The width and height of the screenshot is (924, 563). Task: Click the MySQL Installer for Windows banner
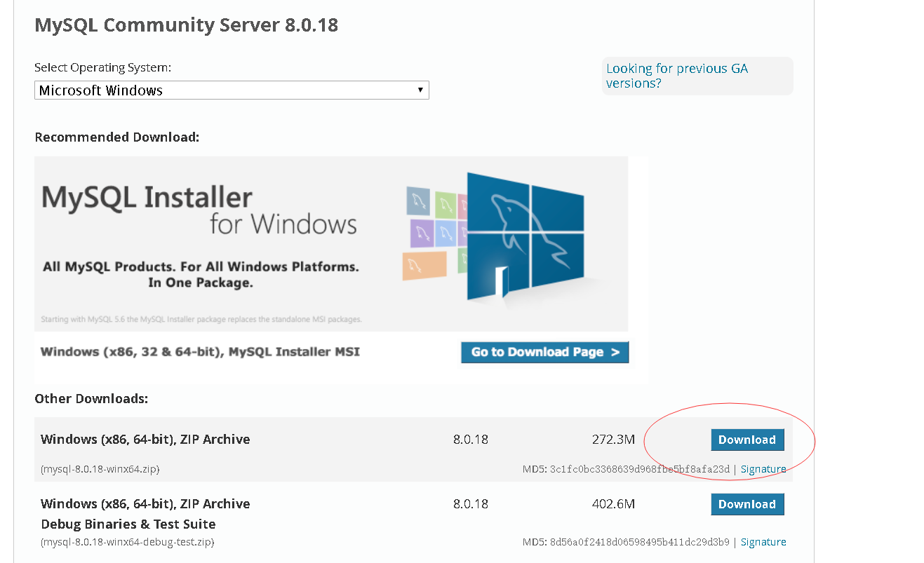[331, 244]
